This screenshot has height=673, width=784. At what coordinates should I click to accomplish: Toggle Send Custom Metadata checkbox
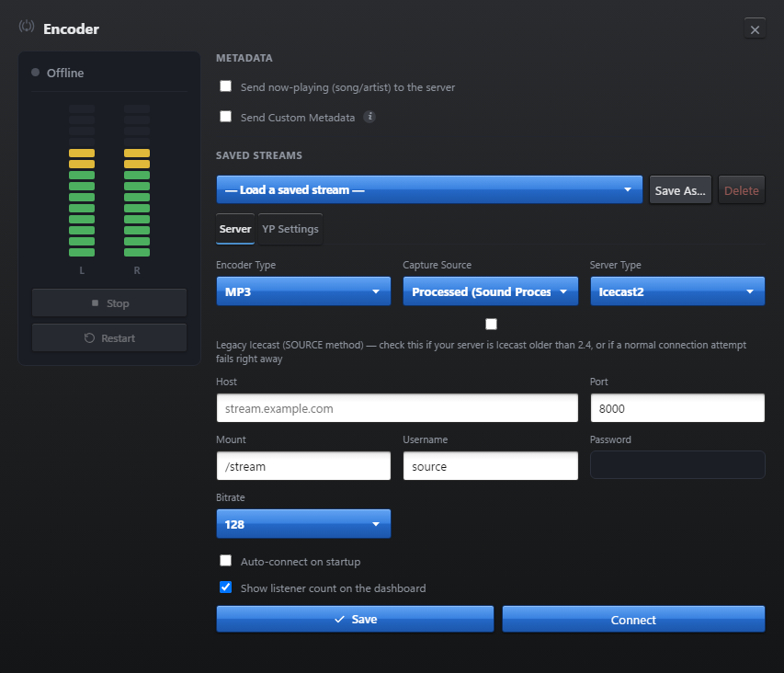226,117
